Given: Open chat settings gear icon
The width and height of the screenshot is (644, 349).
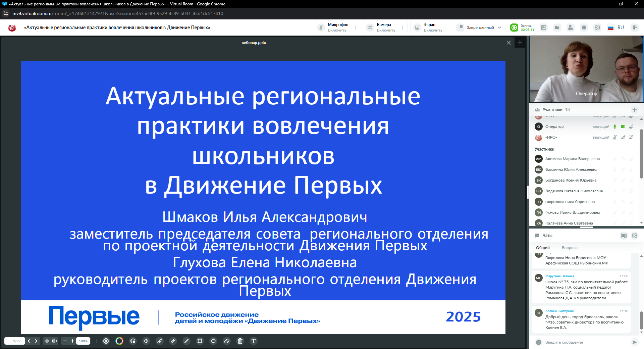Looking at the screenshot, I should pyautogui.click(x=635, y=236).
